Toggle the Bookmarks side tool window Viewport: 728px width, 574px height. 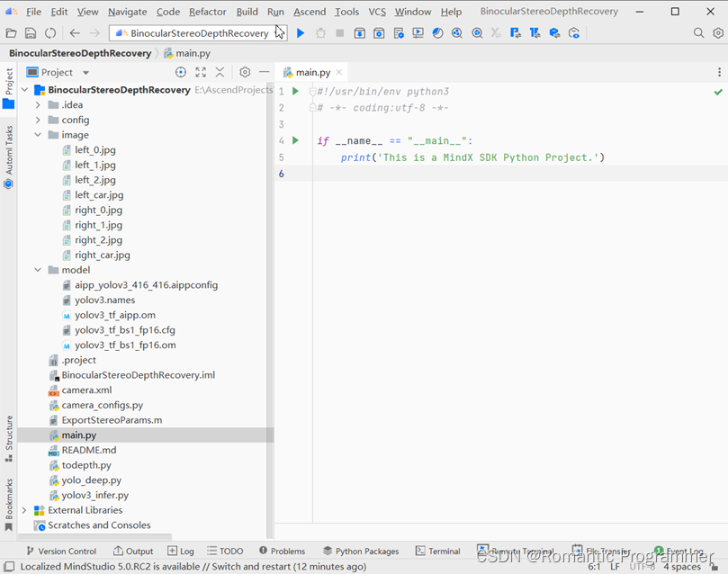9,505
